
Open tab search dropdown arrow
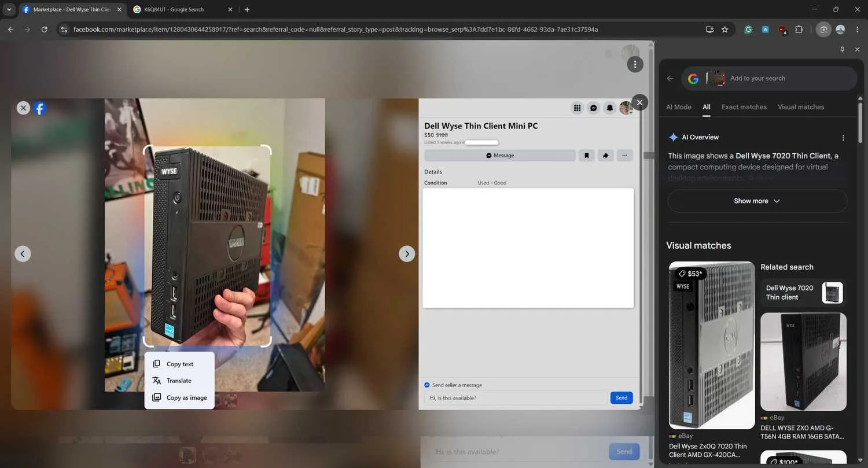[x=9, y=9]
